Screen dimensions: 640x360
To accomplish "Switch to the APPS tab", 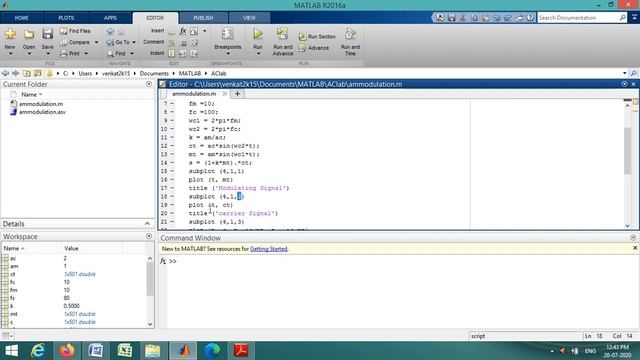I will (110, 18).
